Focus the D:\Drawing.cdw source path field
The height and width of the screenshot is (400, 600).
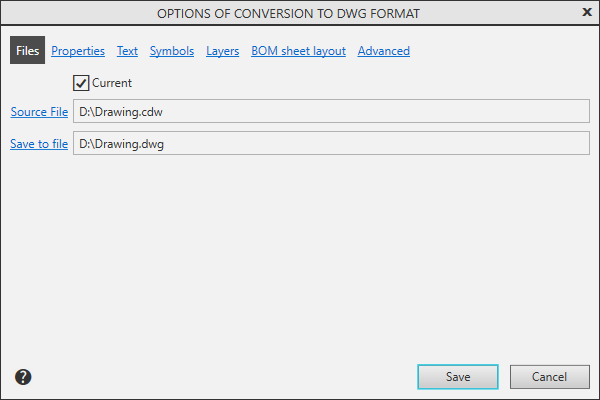331,112
